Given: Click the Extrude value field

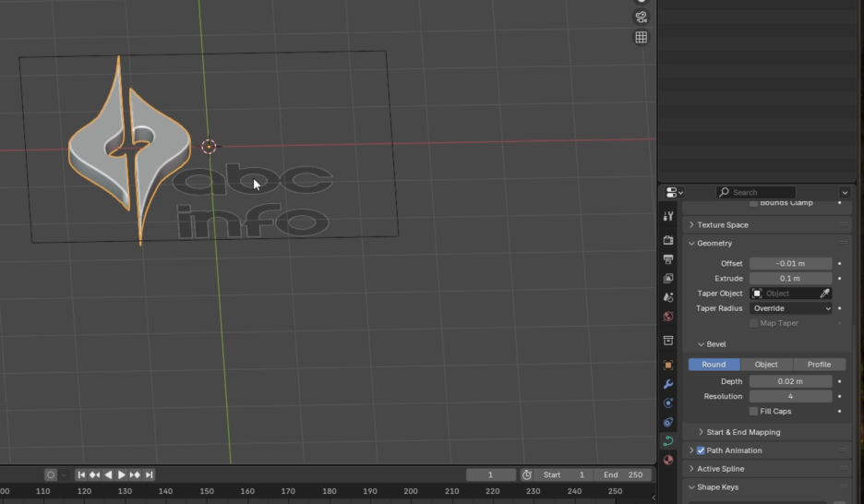Looking at the screenshot, I should pos(791,279).
